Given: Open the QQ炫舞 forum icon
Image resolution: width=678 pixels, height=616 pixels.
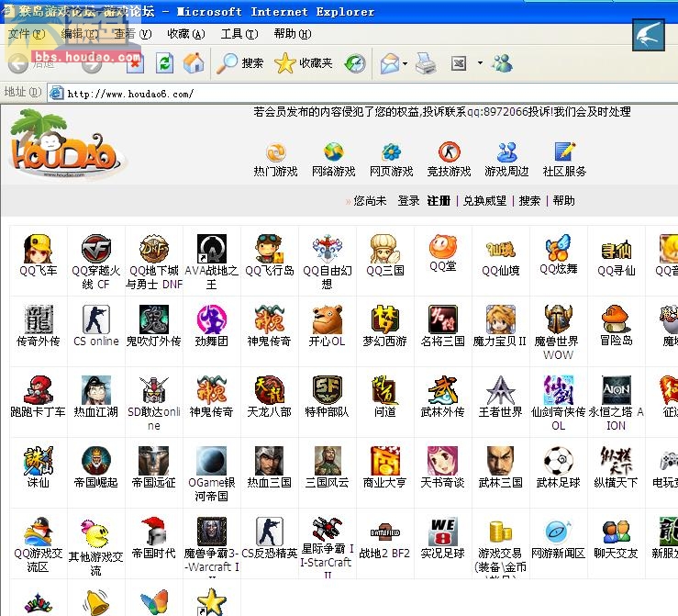Looking at the screenshot, I should point(558,248).
